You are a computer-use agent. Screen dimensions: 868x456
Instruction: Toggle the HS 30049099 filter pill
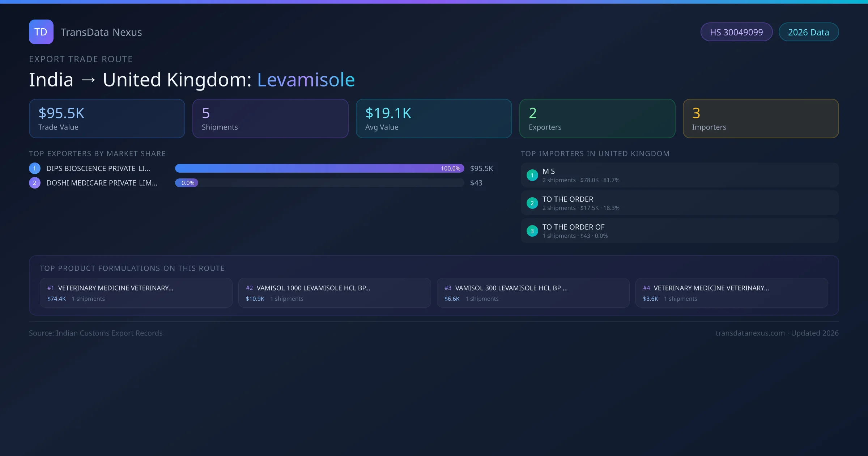pyautogui.click(x=736, y=32)
